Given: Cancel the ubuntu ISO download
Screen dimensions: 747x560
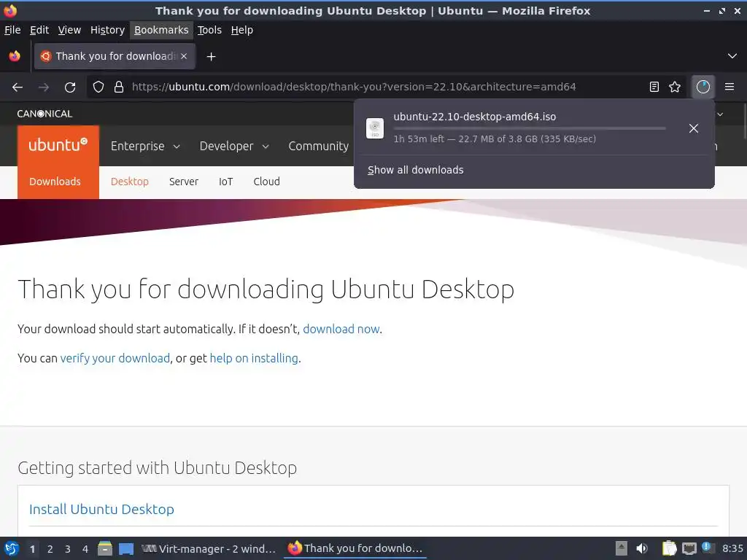Looking at the screenshot, I should pos(694,128).
